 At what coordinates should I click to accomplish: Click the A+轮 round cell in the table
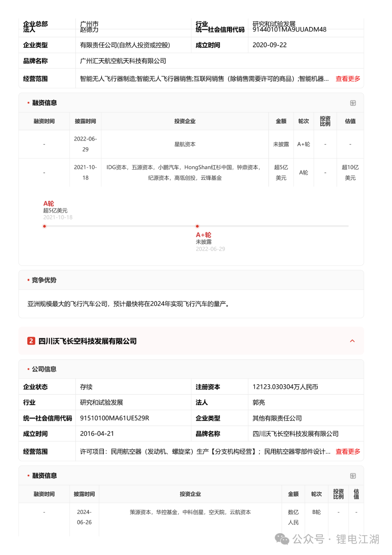[303, 144]
